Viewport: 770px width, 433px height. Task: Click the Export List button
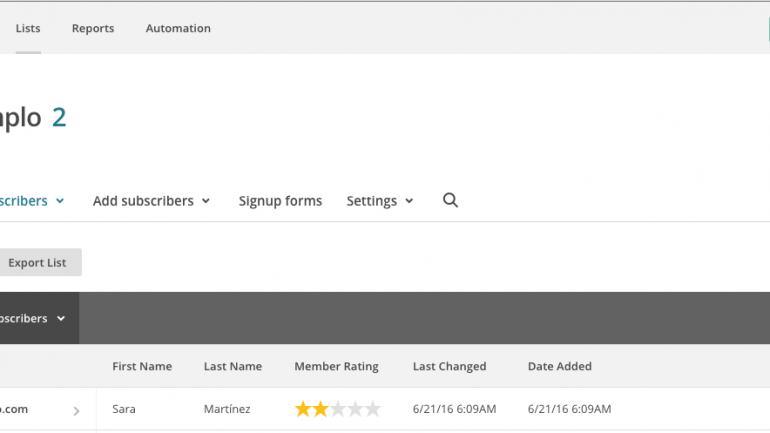pyautogui.click(x=37, y=263)
